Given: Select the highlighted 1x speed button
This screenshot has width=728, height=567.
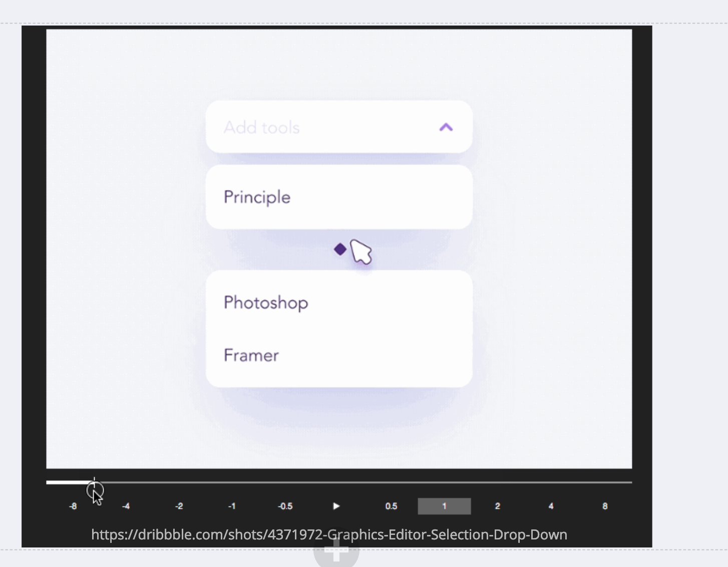Looking at the screenshot, I should click(444, 506).
